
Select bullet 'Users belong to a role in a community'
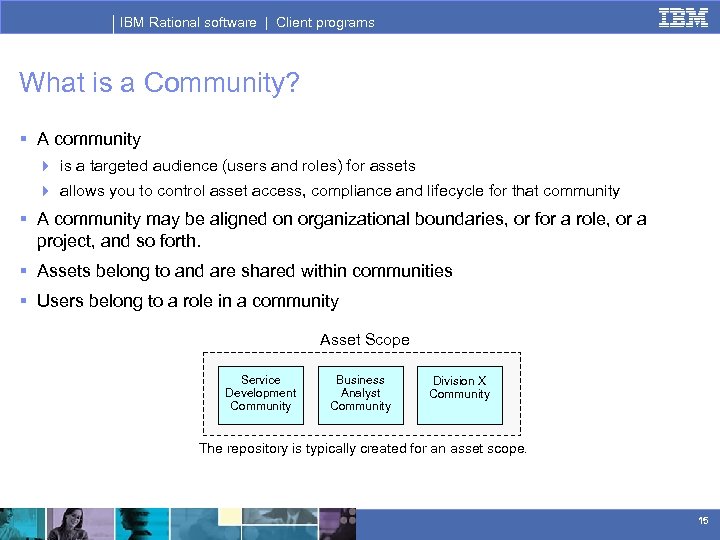point(188,301)
